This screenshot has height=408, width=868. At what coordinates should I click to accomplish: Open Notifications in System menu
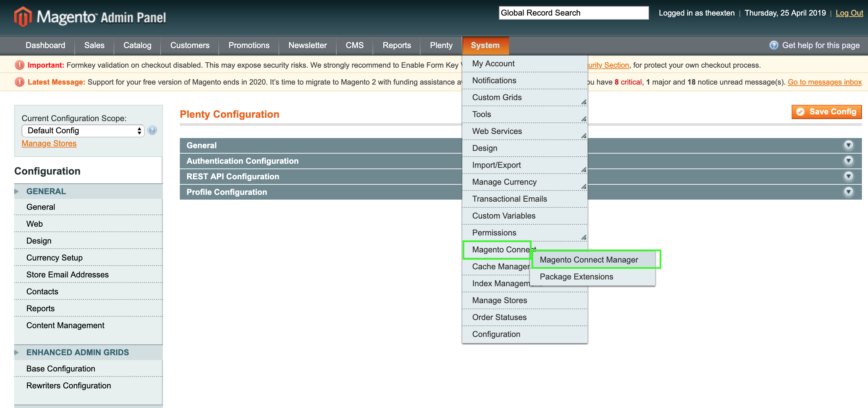point(525,81)
